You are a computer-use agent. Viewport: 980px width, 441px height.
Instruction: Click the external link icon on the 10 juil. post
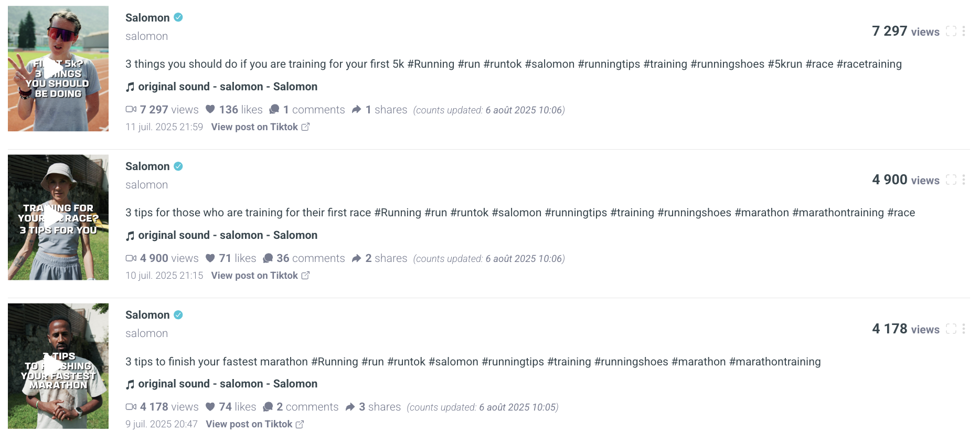tap(305, 276)
